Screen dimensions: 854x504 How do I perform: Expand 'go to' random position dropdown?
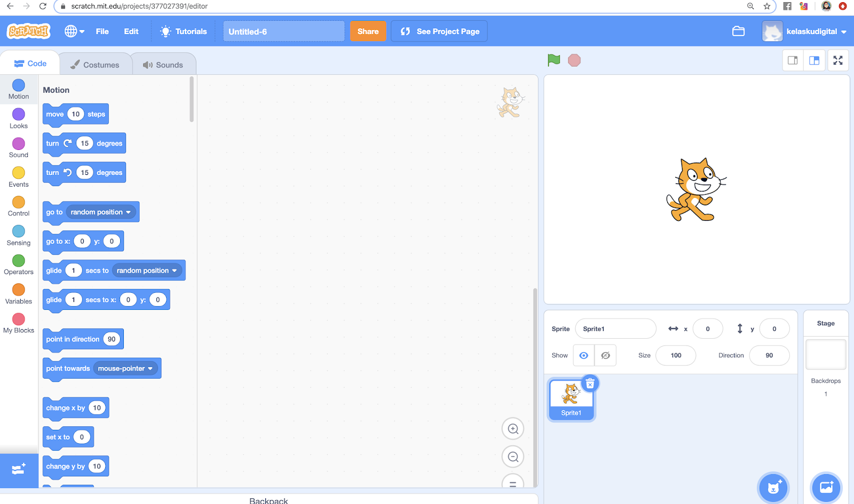pos(101,212)
